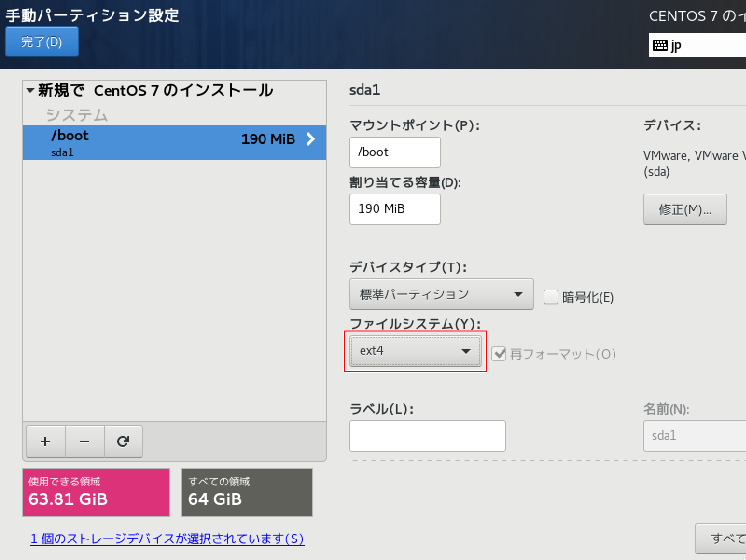
Task: Select the /boot sda1 partition row
Action: [174, 143]
